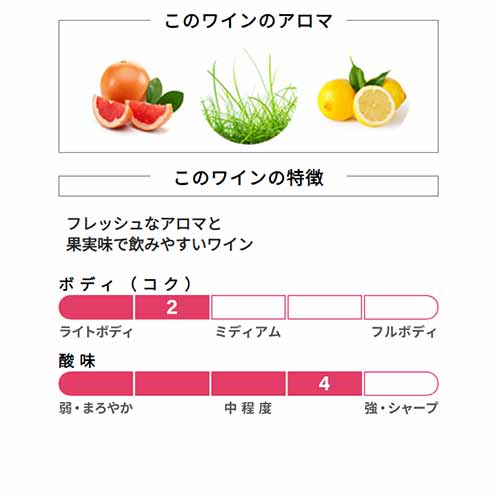Select the このワインのアロマ heading
Image resolution: width=500 pixels, height=500 pixels.
coord(248,21)
